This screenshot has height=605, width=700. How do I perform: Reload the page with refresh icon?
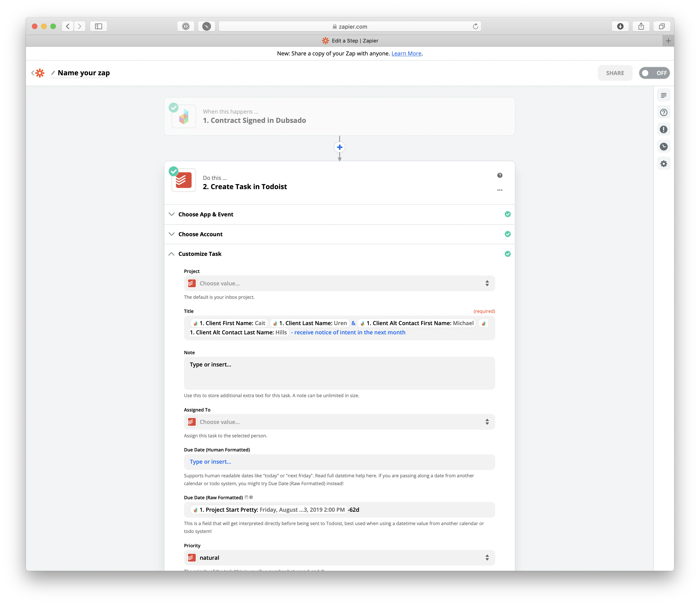point(475,26)
